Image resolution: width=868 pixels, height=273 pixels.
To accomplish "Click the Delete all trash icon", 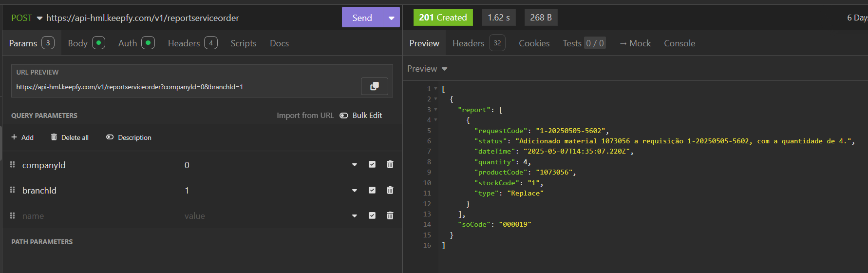I will click(54, 137).
